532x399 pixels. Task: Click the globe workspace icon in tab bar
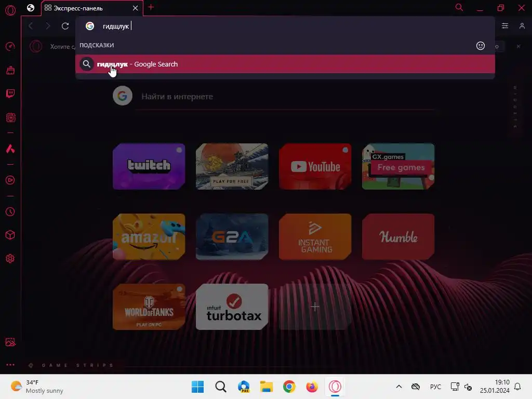(31, 8)
